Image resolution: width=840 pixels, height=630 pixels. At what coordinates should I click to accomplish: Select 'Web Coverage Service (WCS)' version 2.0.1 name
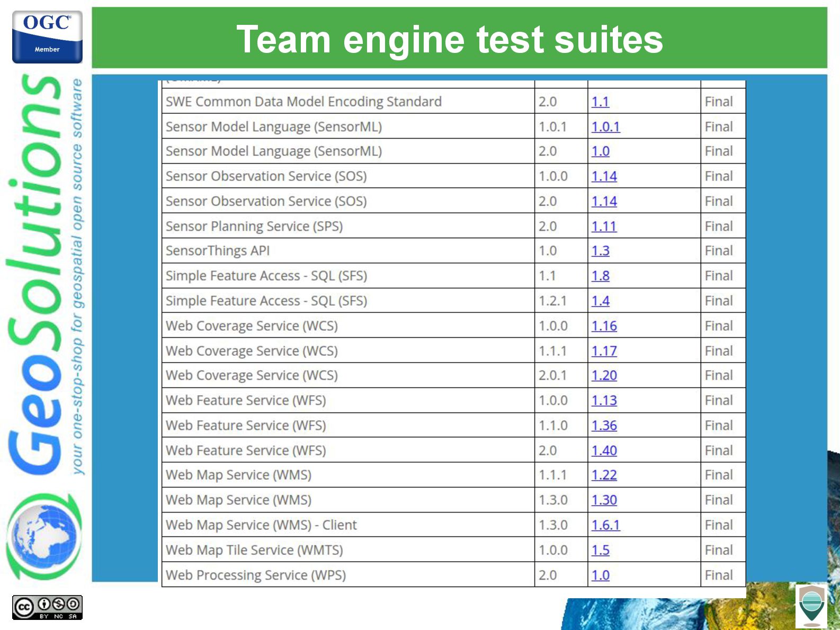(252, 375)
